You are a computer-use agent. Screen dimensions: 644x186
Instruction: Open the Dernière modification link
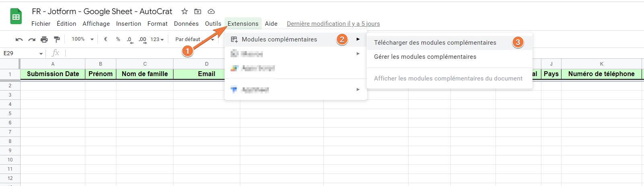333,24
